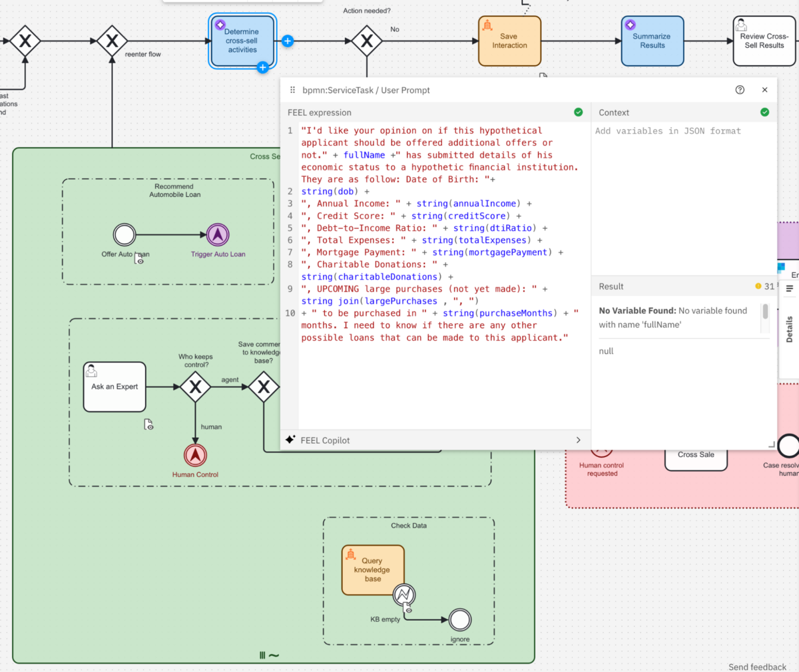Click the FEEL Copilot sparkle icon
799x672 pixels.
click(290, 440)
